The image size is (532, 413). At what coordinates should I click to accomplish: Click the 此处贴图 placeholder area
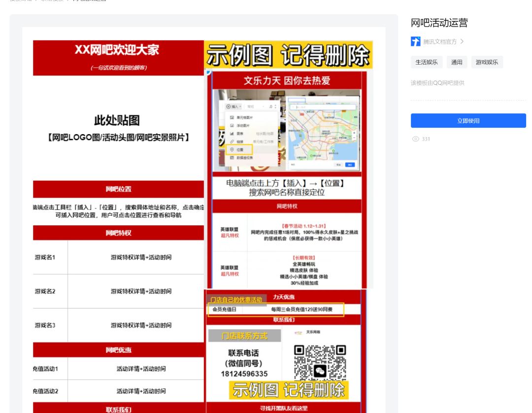coord(118,128)
